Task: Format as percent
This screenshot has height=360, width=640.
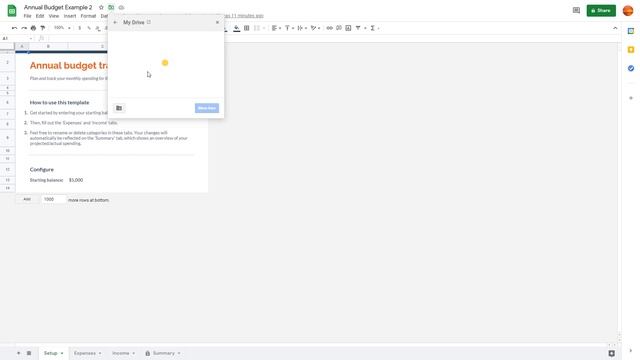Action: coord(89,28)
